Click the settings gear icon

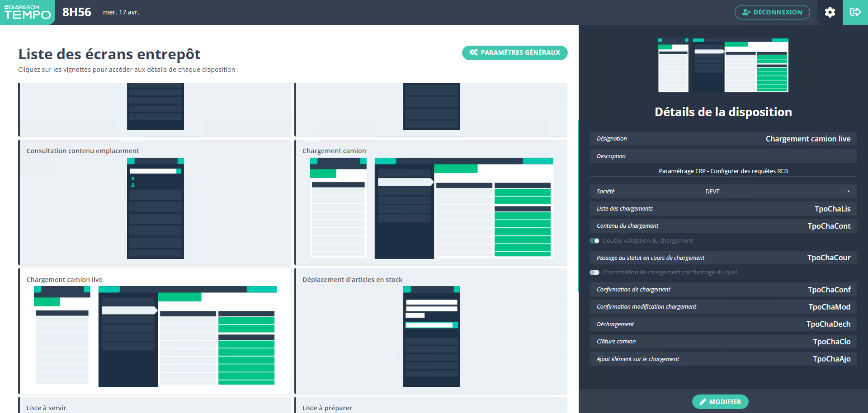pyautogui.click(x=830, y=12)
